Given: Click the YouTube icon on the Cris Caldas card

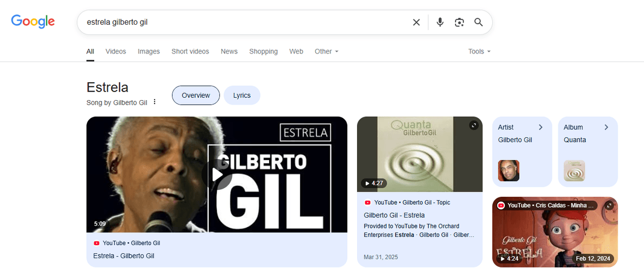Looking at the screenshot, I should (501, 205).
